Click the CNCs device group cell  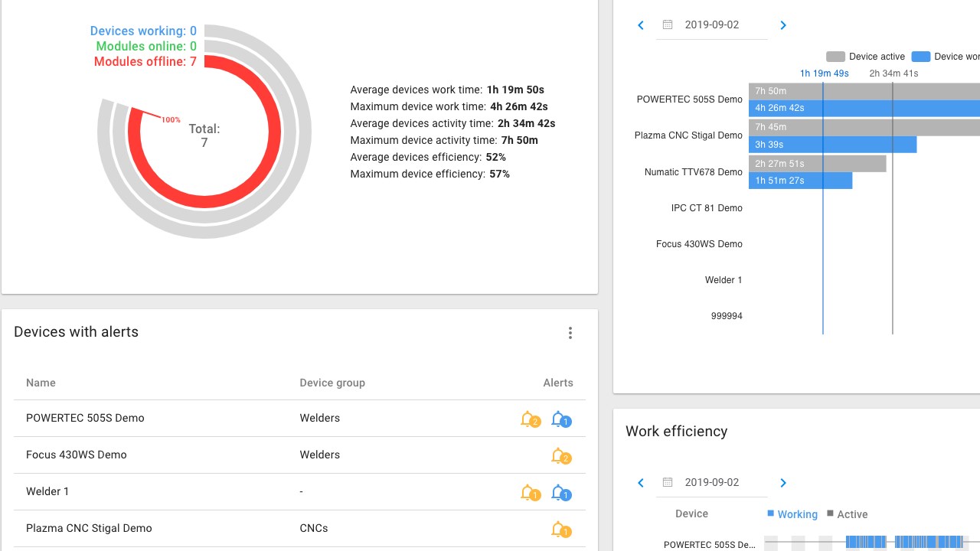coord(314,528)
